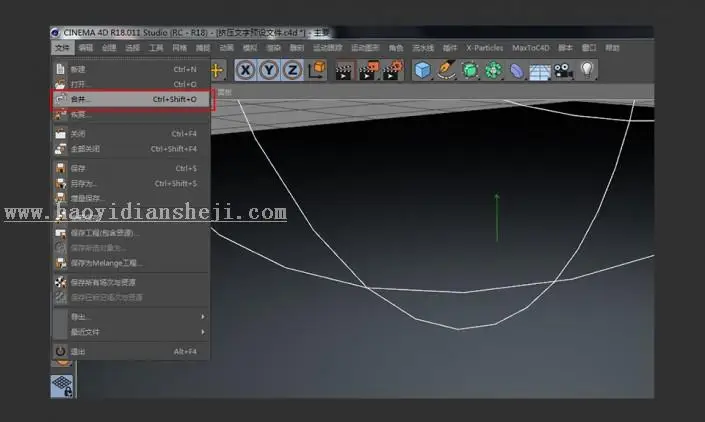
Task: Open the X-Particles menu
Action: point(485,48)
